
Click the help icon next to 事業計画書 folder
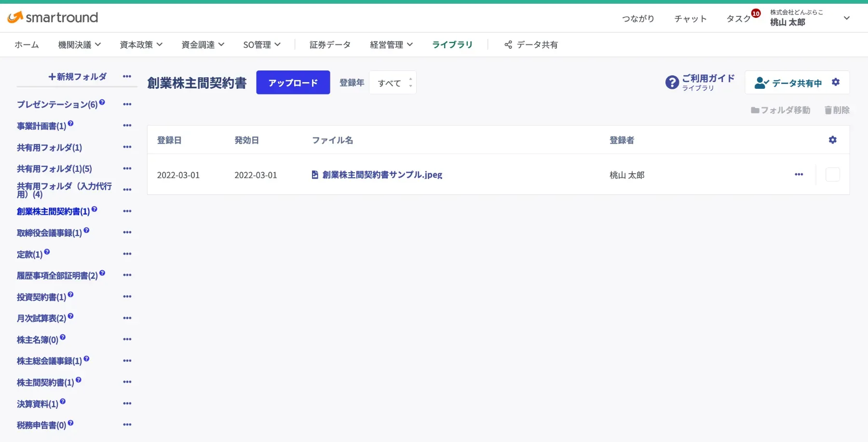point(70,123)
